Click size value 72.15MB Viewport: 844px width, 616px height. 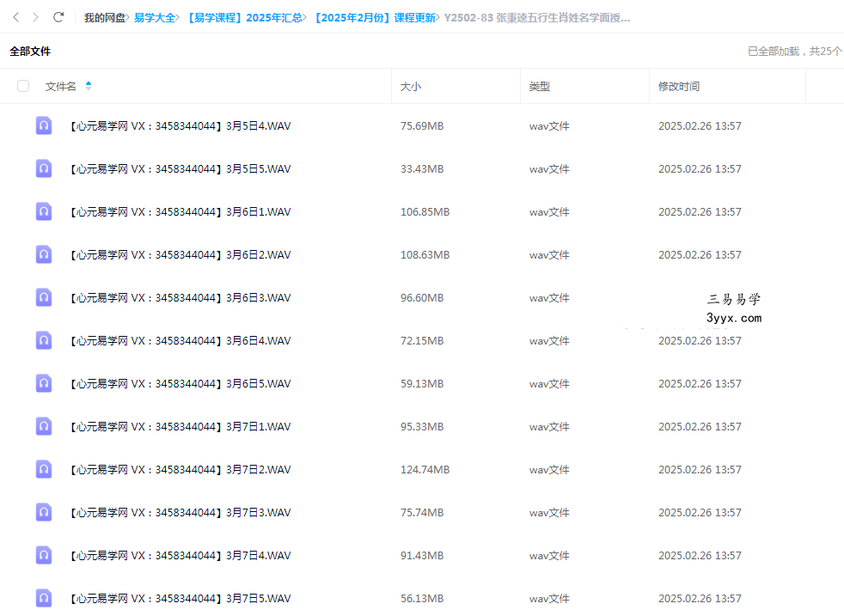pos(422,341)
